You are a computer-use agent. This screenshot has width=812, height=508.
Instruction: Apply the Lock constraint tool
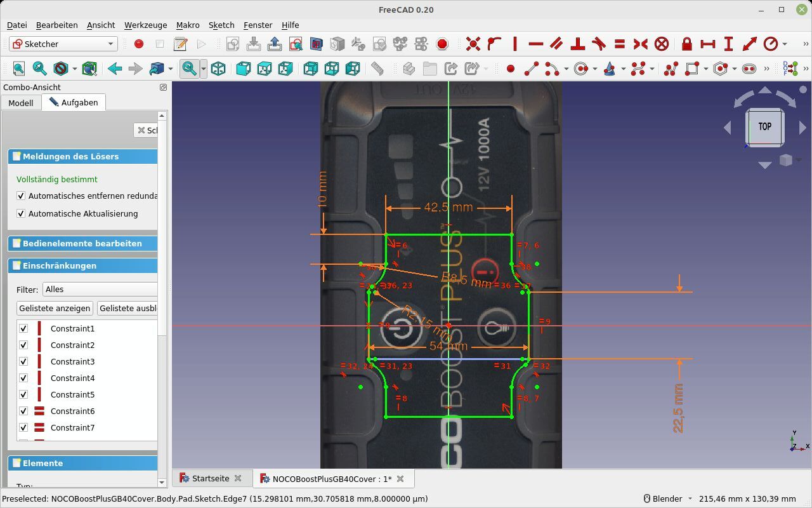(686, 44)
